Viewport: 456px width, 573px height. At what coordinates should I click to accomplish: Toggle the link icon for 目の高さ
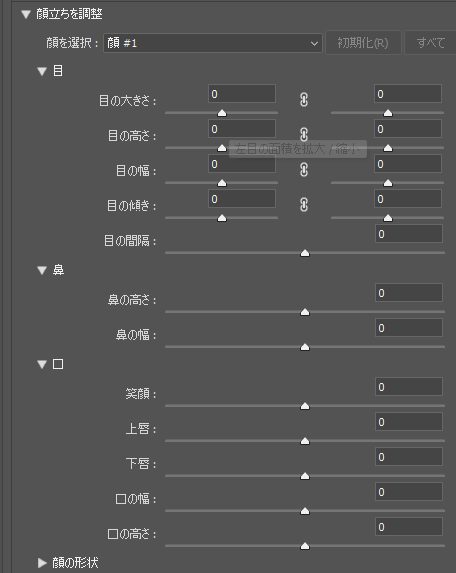click(304, 134)
